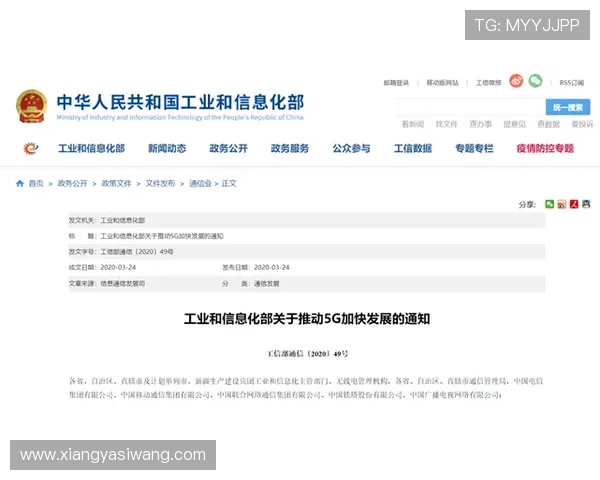Click the 分享 label
This screenshot has width=600, height=480.
tap(527, 204)
